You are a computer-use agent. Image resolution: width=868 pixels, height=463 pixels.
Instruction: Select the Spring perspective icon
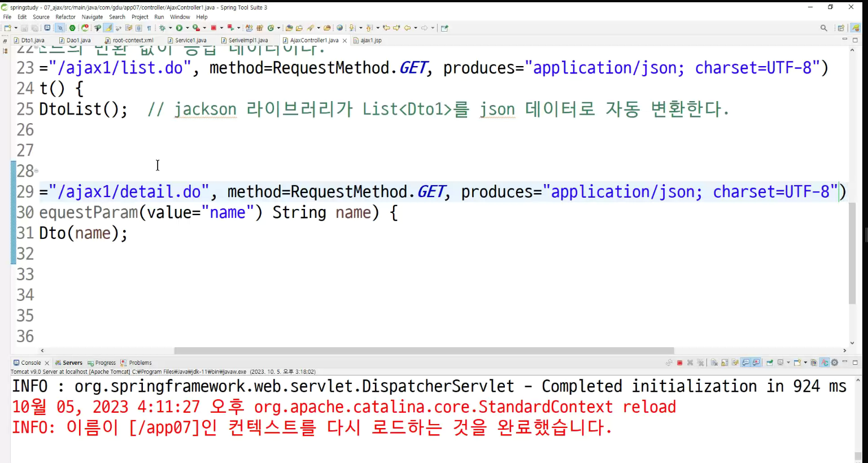point(856,28)
